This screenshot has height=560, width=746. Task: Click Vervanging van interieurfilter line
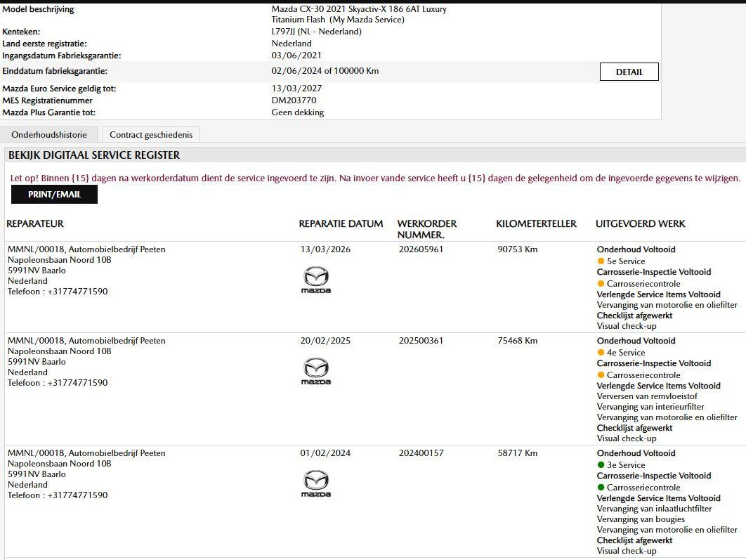tap(650, 407)
